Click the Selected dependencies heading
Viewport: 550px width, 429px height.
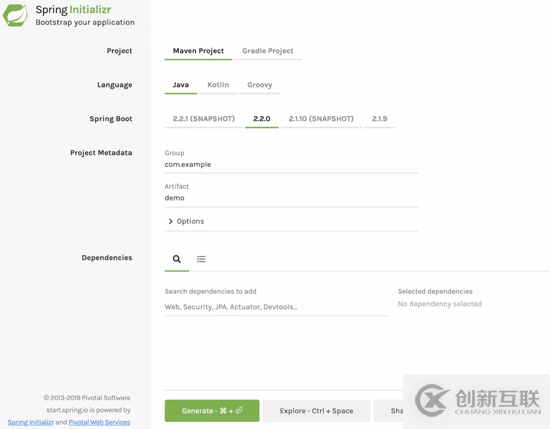[x=435, y=291]
